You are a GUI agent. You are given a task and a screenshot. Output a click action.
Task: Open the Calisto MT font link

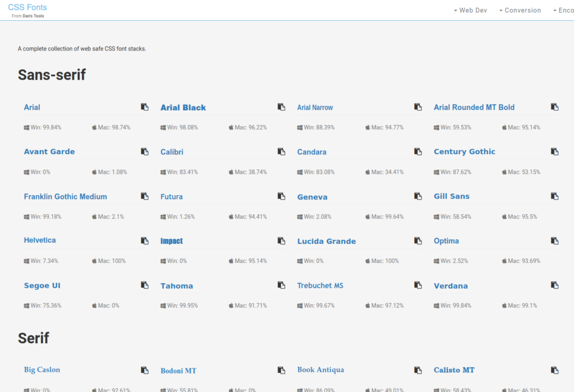click(454, 370)
